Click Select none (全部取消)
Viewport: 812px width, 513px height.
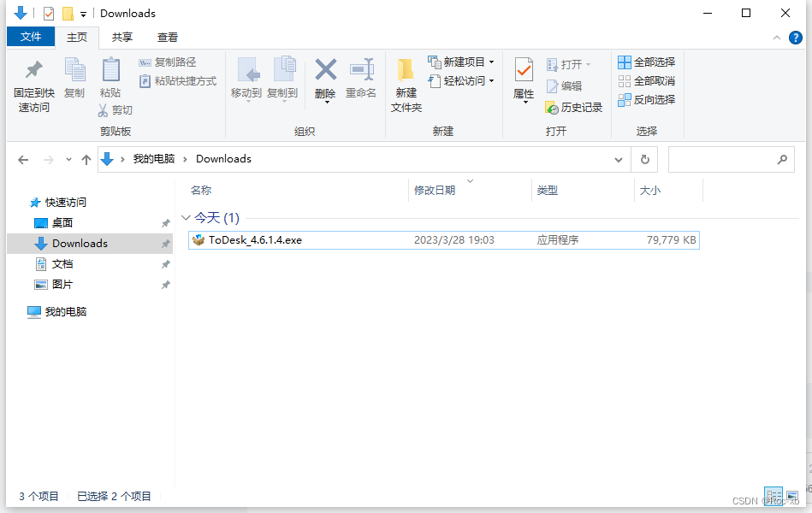click(x=646, y=80)
